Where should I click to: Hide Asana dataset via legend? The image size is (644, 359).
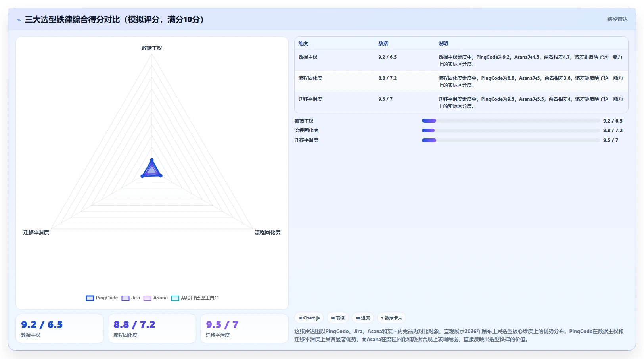tap(155, 298)
